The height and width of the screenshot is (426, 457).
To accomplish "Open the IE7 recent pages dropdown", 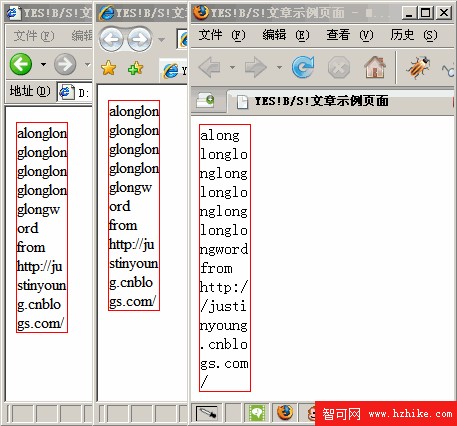I will 161,40.
